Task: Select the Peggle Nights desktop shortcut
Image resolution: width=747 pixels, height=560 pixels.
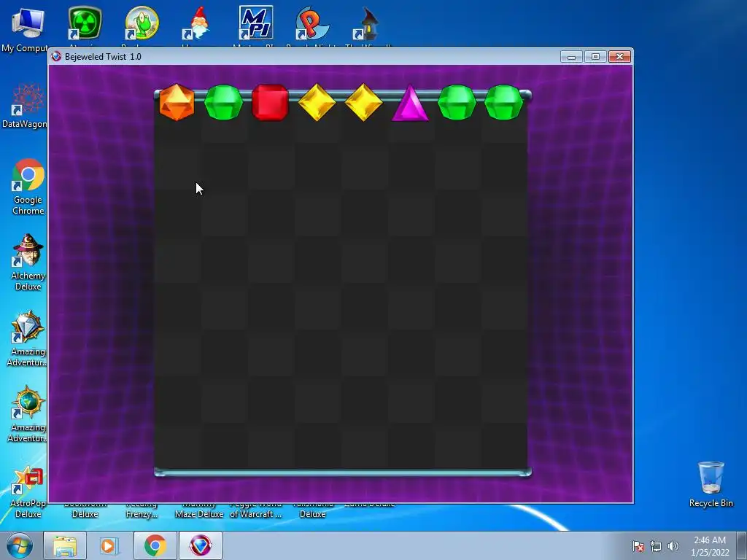Action: (312, 23)
